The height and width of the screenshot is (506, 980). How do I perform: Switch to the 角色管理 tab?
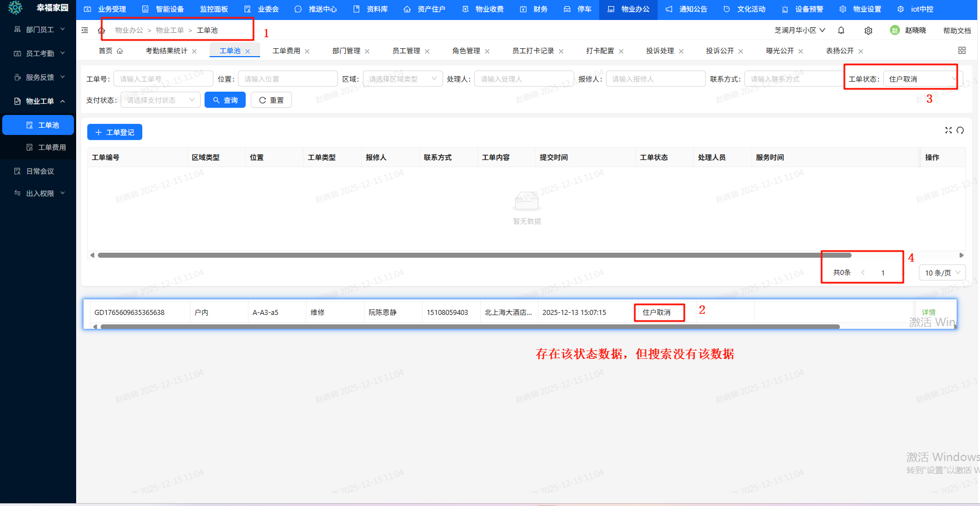(466, 50)
